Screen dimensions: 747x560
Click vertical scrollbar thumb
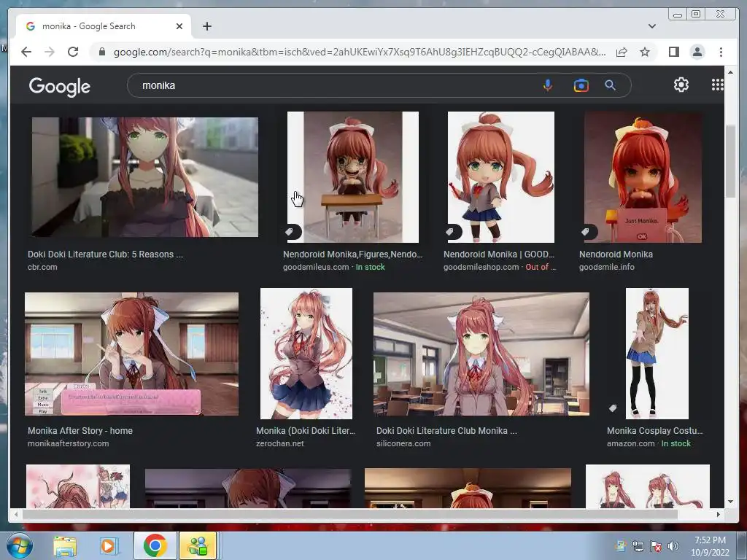point(730,161)
